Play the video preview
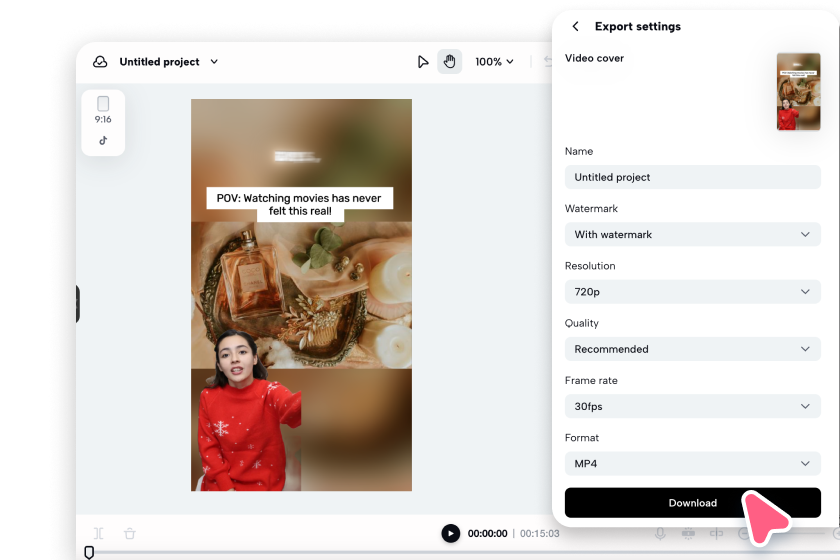The image size is (840, 560). (x=451, y=533)
